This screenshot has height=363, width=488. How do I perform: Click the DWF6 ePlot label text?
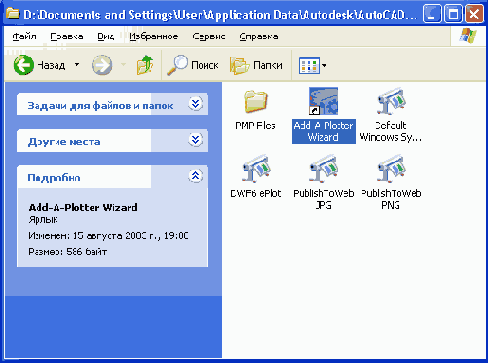tap(256, 193)
